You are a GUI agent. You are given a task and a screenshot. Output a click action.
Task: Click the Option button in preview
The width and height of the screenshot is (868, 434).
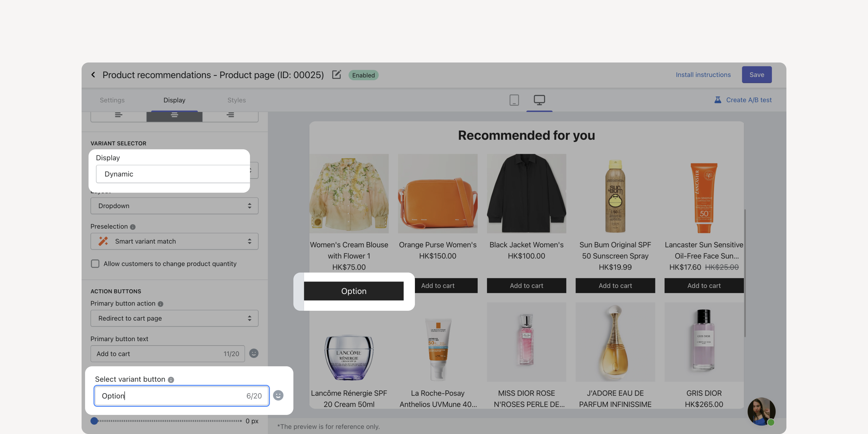tap(354, 291)
